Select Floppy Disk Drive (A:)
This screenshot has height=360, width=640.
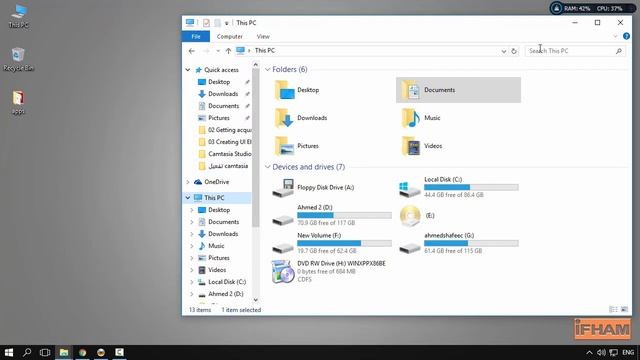(313, 188)
